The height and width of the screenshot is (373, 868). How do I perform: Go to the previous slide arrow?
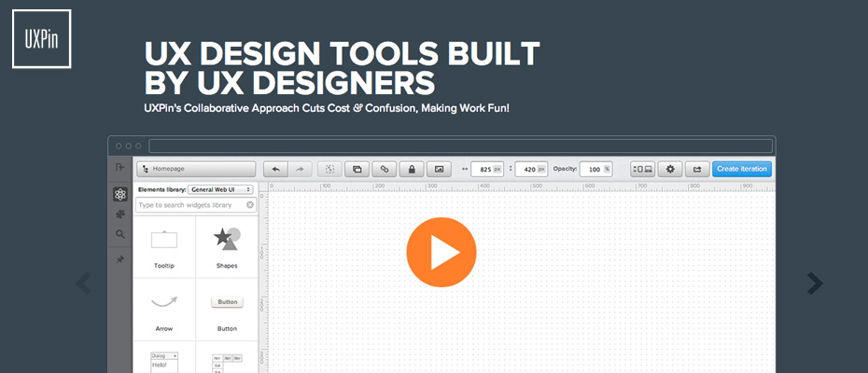click(84, 283)
